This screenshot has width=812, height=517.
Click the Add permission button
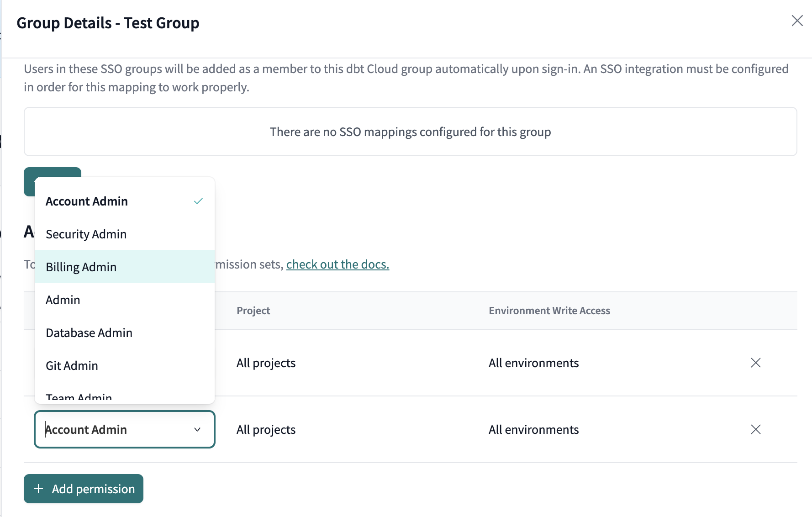point(83,489)
